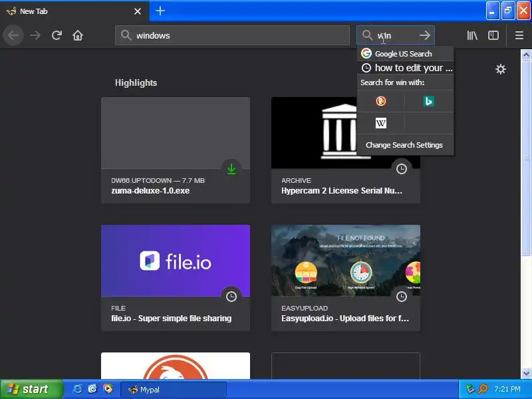Open Windows Media Player quick launch icon
The image size is (532, 399).
pos(108,389)
